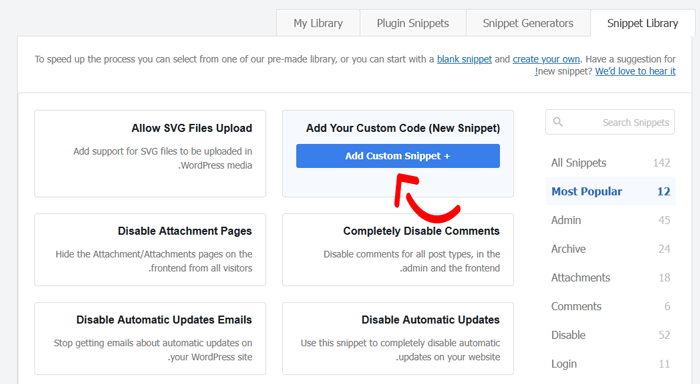Image resolution: width=700 pixels, height=384 pixels.
Task: Open the My Library tab
Action: 318,23
